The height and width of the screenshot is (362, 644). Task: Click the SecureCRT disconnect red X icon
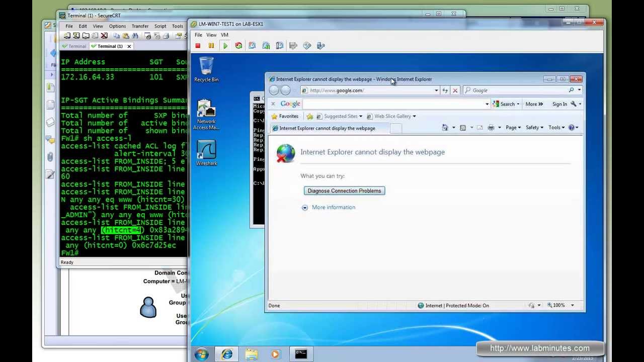104,36
